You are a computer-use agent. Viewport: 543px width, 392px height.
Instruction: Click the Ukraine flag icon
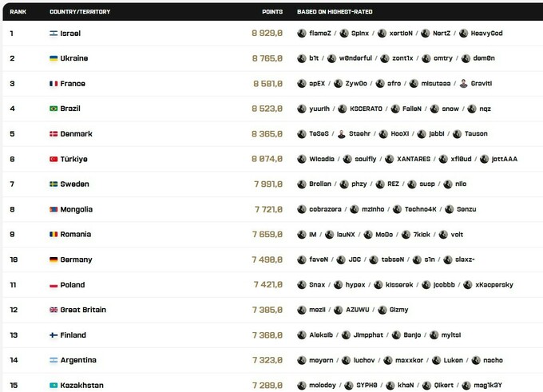tap(54, 58)
